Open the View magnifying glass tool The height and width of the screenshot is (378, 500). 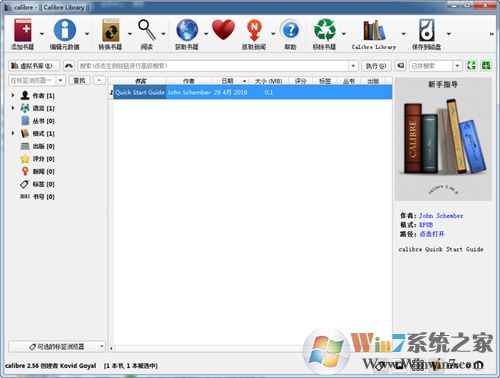147,30
